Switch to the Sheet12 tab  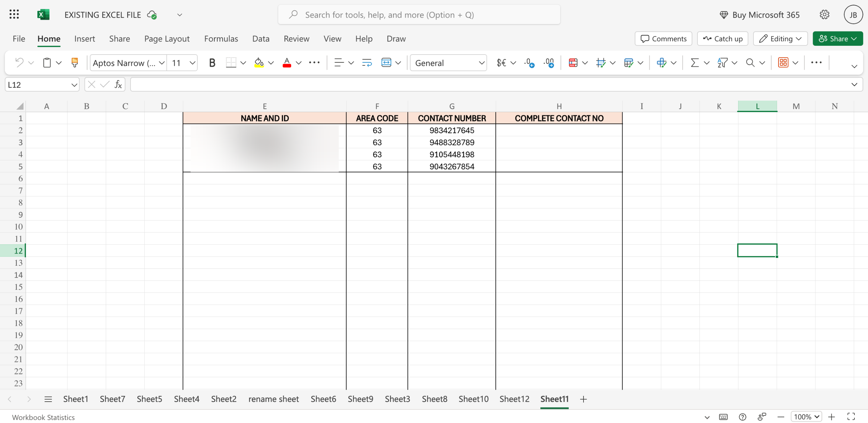(x=514, y=399)
